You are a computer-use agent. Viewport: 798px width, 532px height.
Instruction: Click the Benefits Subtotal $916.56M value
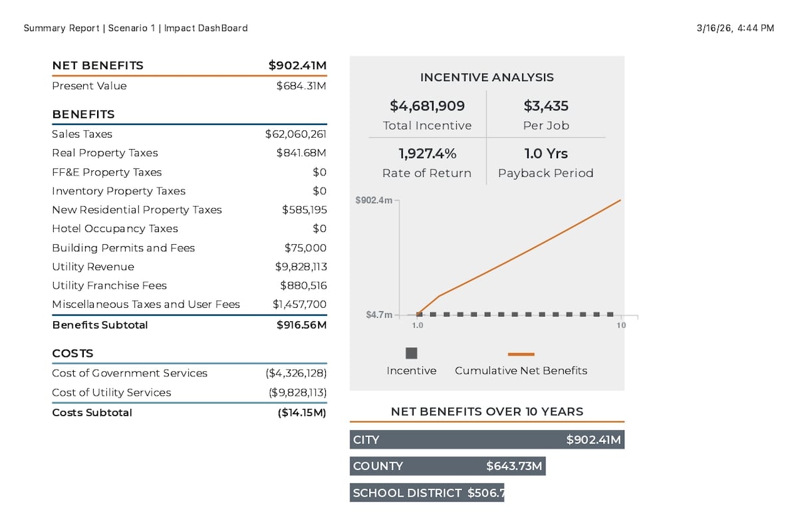302,325
